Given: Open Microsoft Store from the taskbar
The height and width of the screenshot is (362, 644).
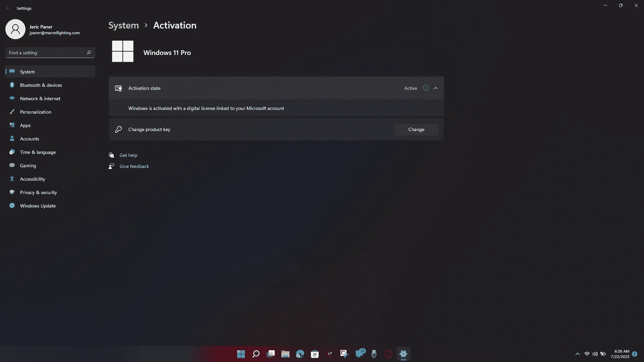Looking at the screenshot, I should coord(315,354).
